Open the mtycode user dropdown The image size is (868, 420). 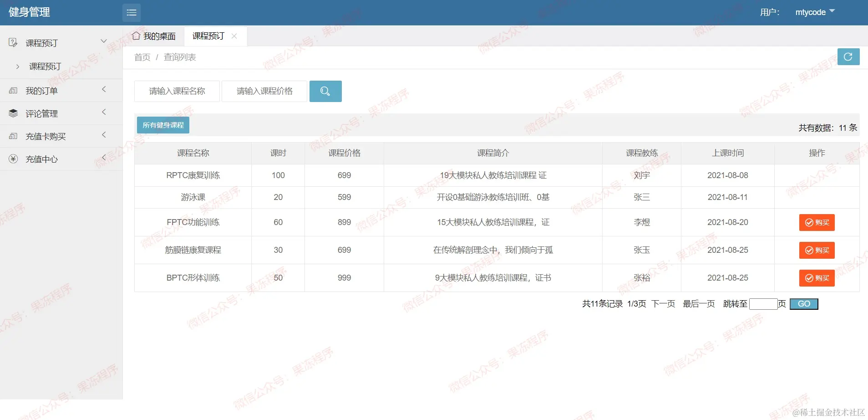(815, 12)
